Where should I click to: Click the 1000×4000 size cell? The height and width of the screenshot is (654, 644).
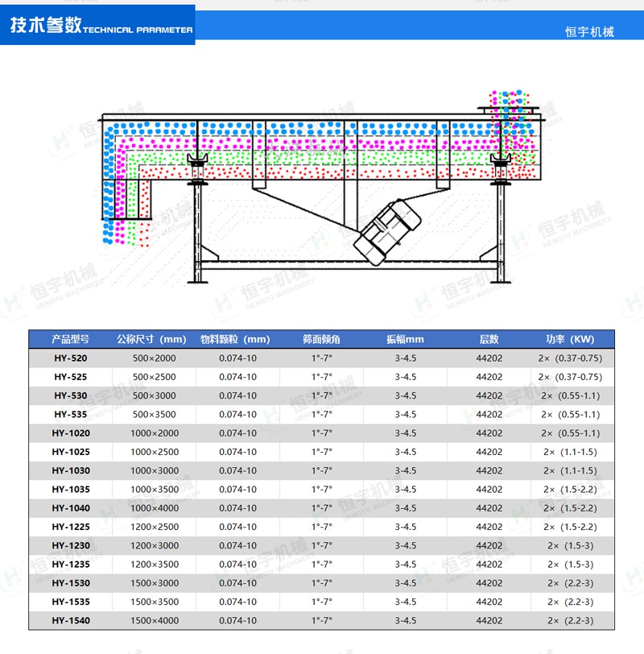coord(155,508)
